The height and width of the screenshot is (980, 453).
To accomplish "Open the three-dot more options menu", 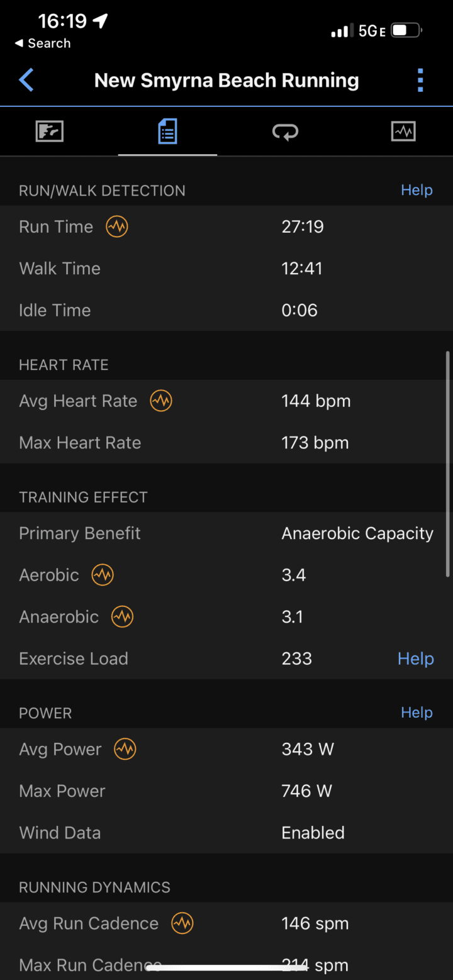I will click(420, 81).
